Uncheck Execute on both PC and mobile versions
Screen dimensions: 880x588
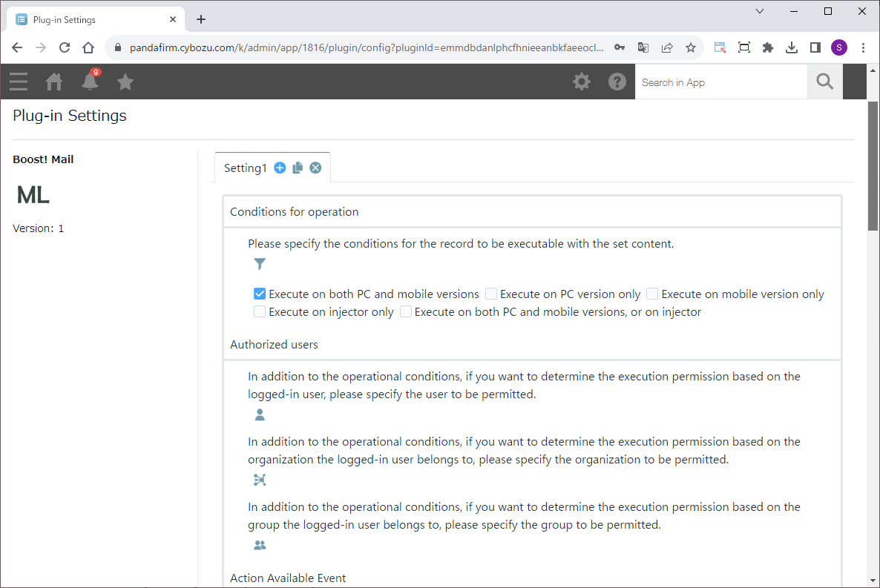[x=260, y=294]
